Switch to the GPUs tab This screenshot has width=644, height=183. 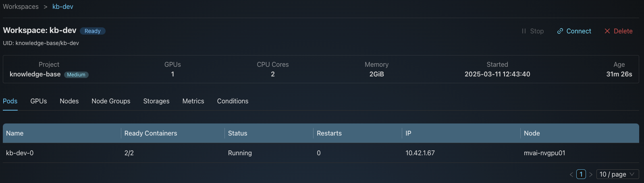pyautogui.click(x=39, y=101)
